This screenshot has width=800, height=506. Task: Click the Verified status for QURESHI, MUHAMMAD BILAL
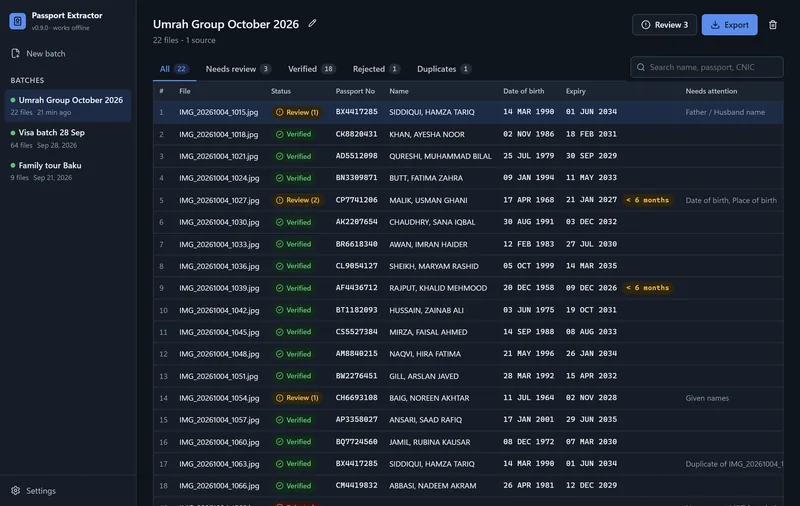(293, 156)
